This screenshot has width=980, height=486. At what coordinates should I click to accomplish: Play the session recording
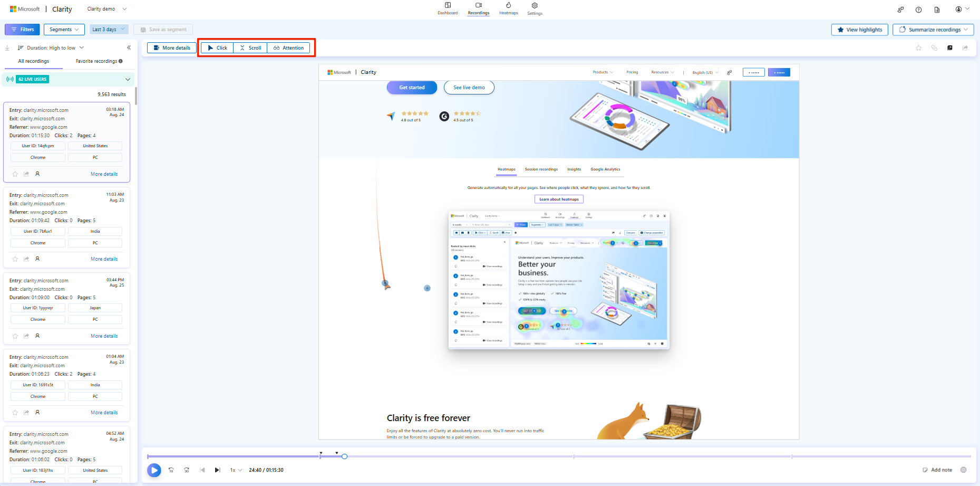(x=154, y=470)
